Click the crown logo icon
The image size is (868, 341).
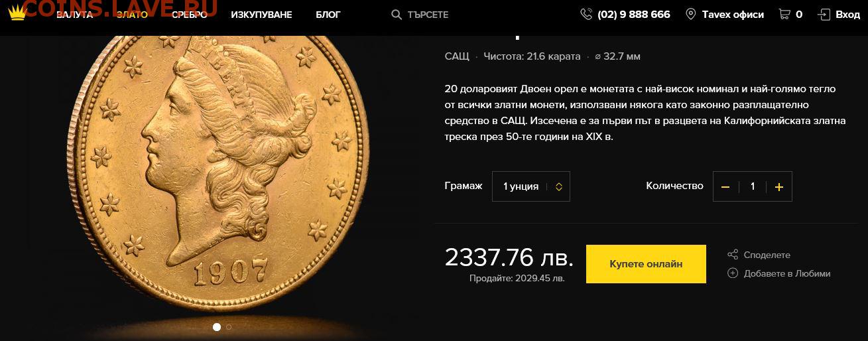(x=17, y=13)
